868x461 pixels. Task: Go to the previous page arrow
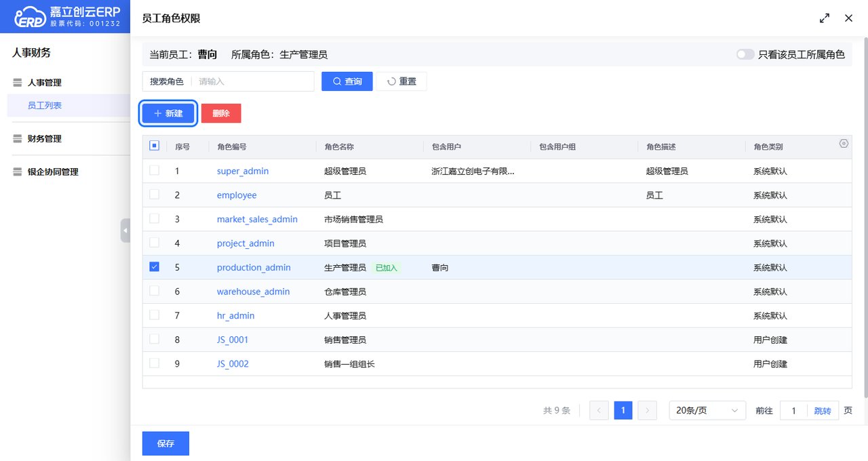pyautogui.click(x=599, y=410)
